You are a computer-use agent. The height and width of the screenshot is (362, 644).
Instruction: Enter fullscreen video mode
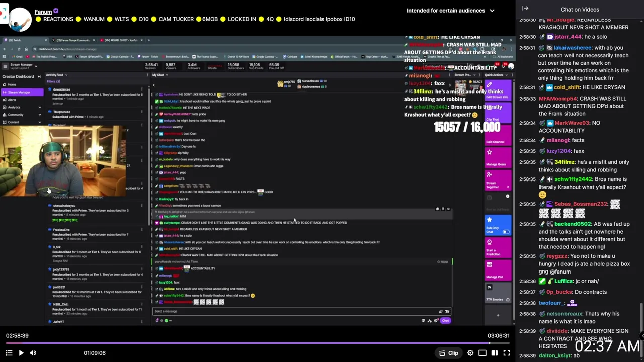(x=507, y=353)
